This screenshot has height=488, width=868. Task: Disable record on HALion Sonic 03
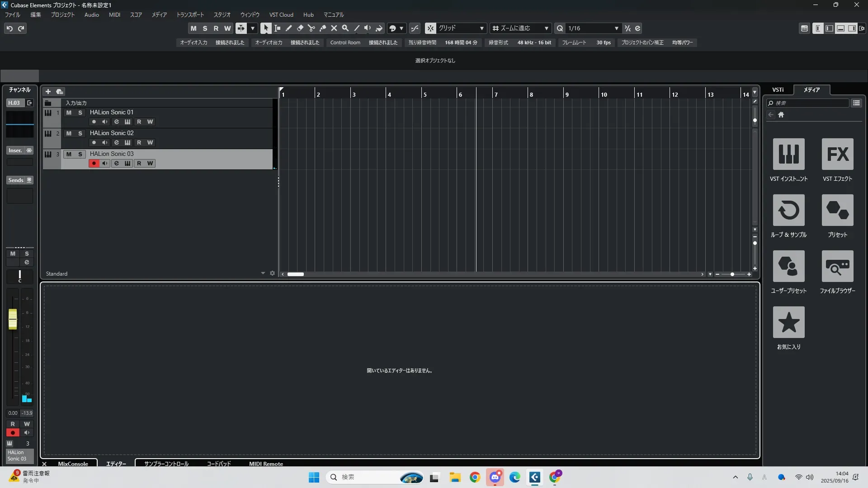coord(94,164)
